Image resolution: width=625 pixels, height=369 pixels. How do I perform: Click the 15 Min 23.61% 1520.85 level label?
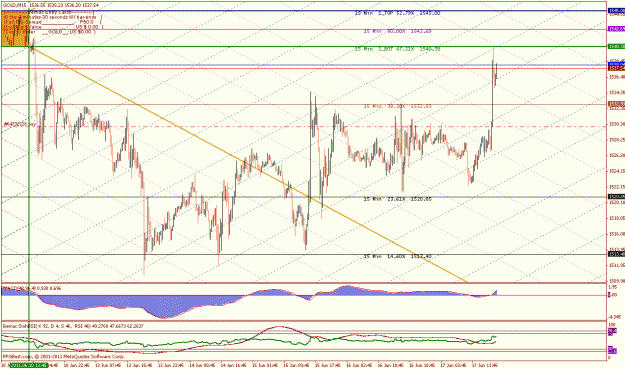click(397, 199)
